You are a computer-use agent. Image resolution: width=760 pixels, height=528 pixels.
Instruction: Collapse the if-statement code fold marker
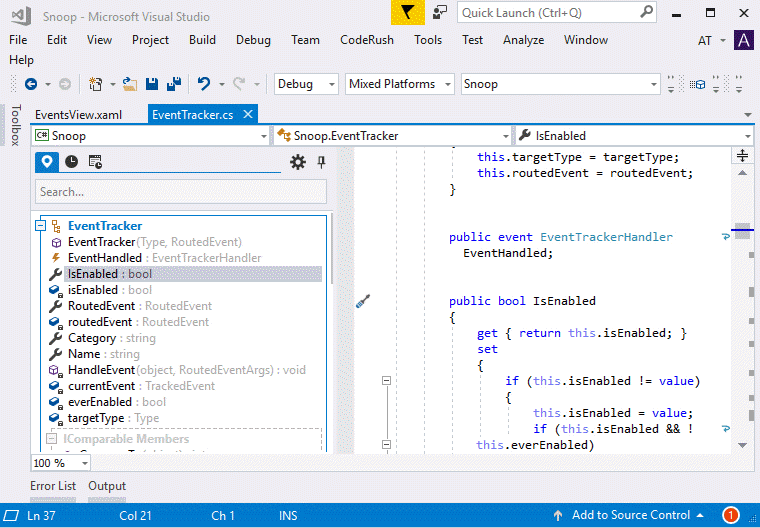click(x=385, y=381)
